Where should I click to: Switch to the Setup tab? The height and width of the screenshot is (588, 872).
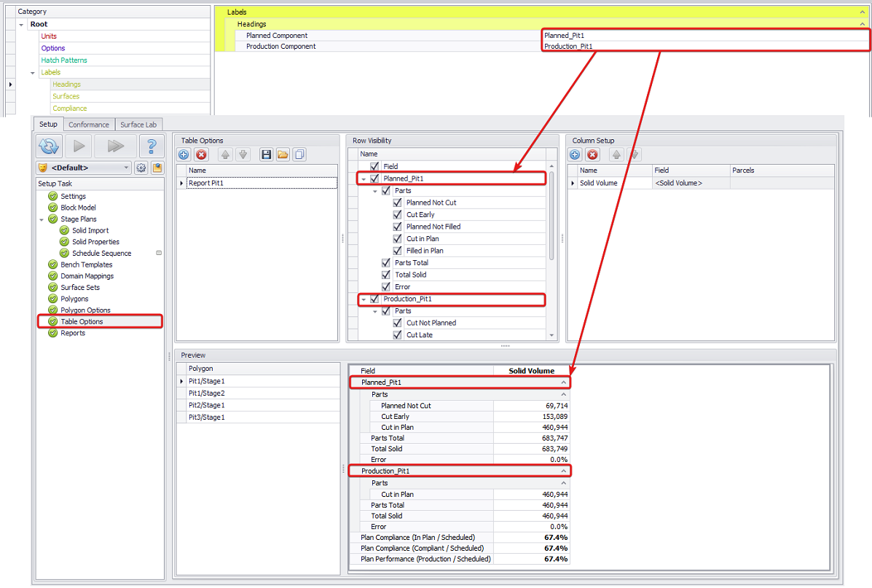click(x=48, y=124)
